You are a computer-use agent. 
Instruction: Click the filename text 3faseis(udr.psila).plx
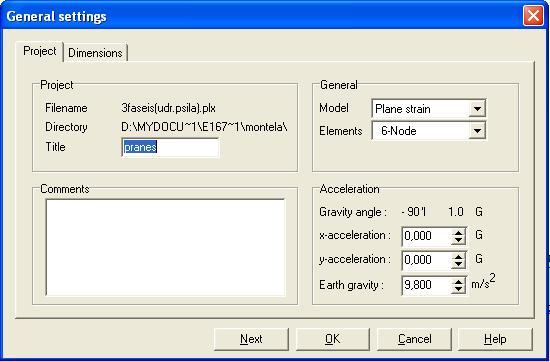pos(168,108)
